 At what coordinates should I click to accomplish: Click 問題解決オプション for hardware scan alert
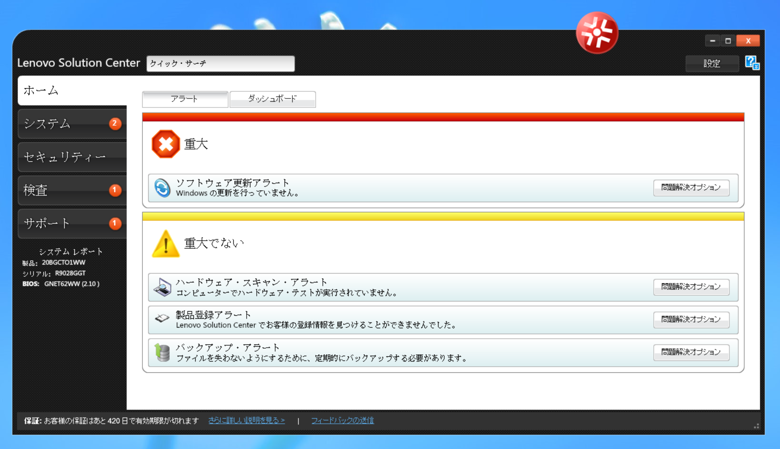click(691, 287)
